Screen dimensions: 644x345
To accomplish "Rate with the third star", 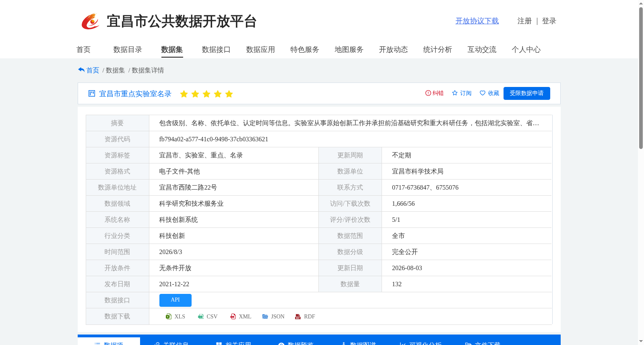I will [206, 94].
